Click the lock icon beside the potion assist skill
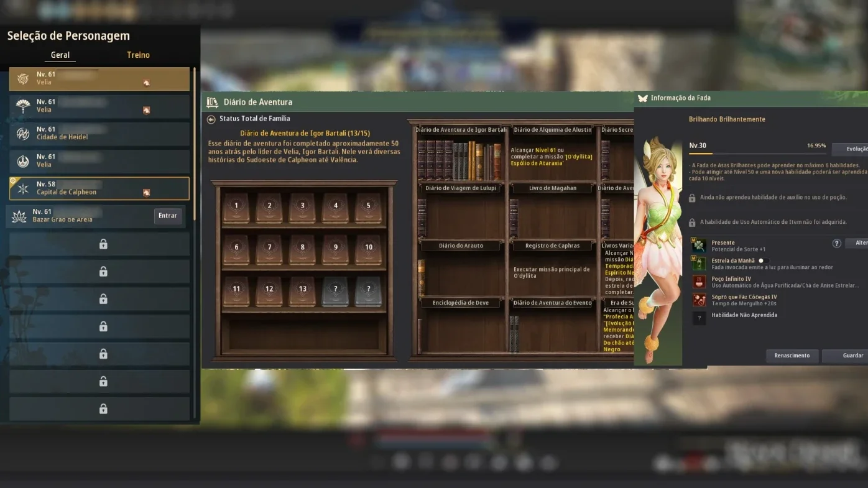The width and height of the screenshot is (868, 488). [691, 198]
